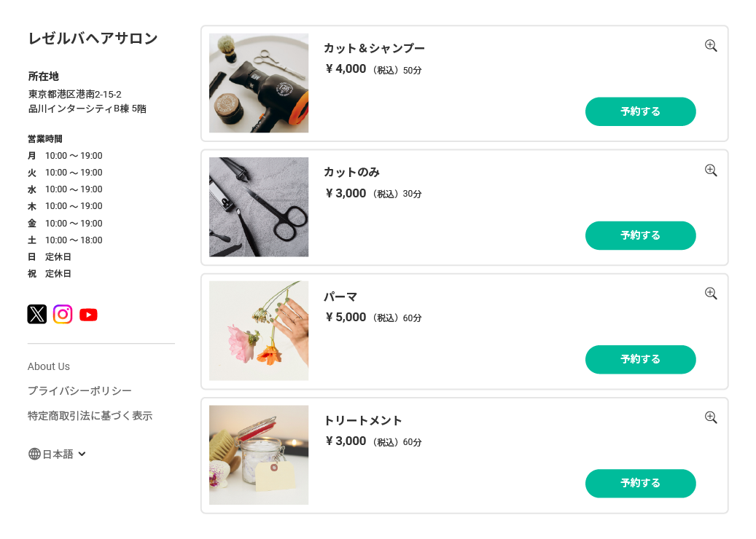Screen dimensions: 756x539
Task: Click the flowers thumbnail for パーマ
Action: point(259,331)
